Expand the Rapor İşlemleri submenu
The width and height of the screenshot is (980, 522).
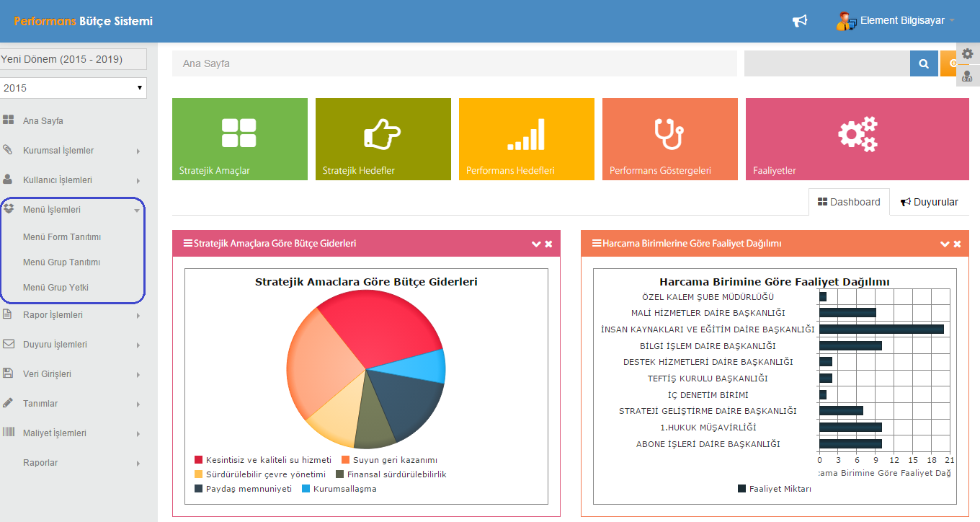pos(138,316)
